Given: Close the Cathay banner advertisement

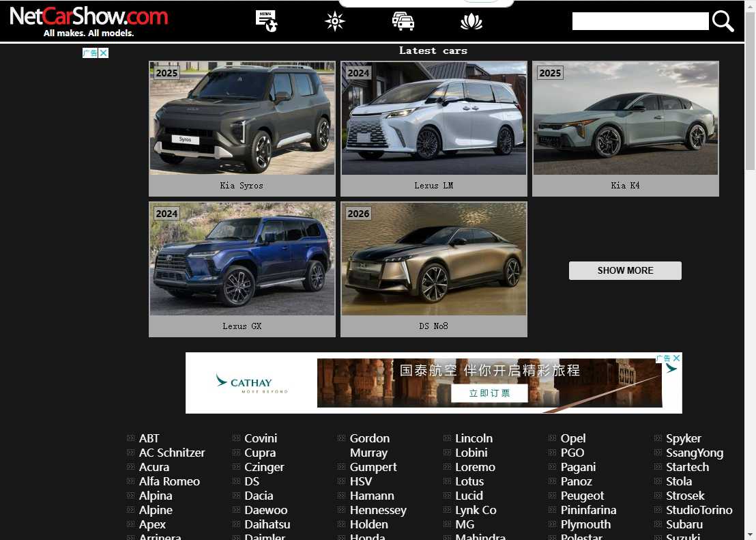Looking at the screenshot, I should click(x=676, y=358).
